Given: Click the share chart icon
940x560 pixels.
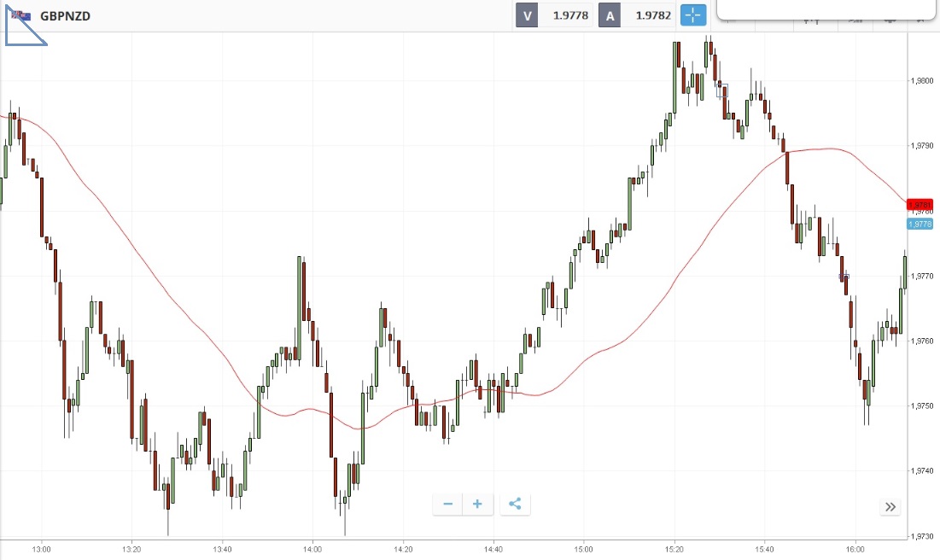Looking at the screenshot, I should pos(515,504).
